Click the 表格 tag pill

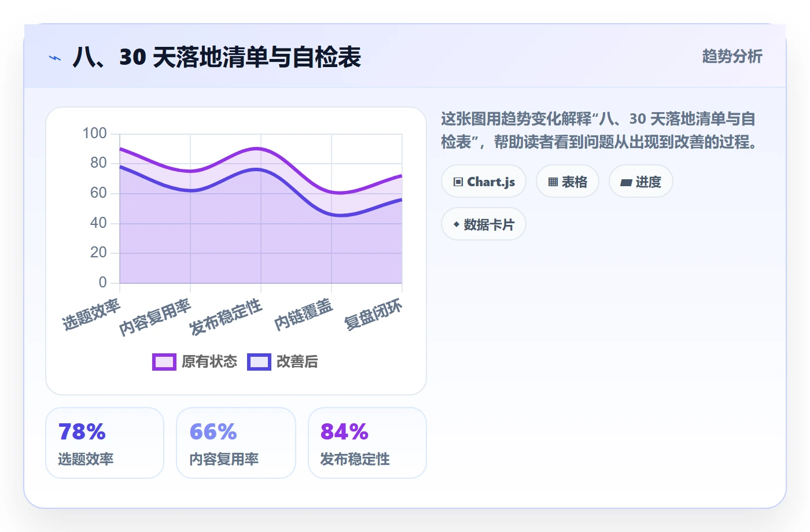pos(568,182)
